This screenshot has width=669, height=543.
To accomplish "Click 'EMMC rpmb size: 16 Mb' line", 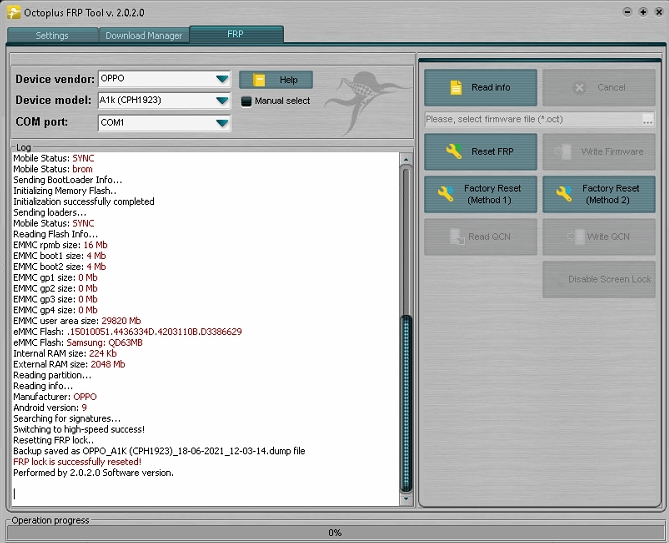I will pos(60,245).
